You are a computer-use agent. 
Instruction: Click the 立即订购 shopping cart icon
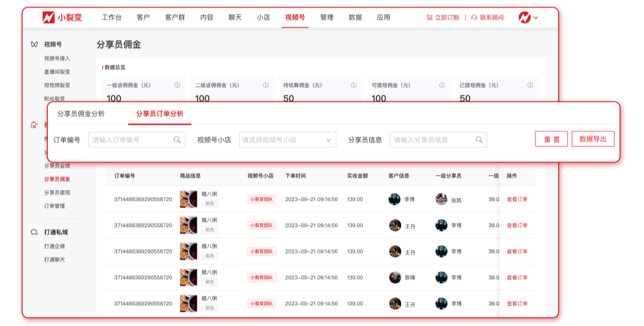pos(429,17)
